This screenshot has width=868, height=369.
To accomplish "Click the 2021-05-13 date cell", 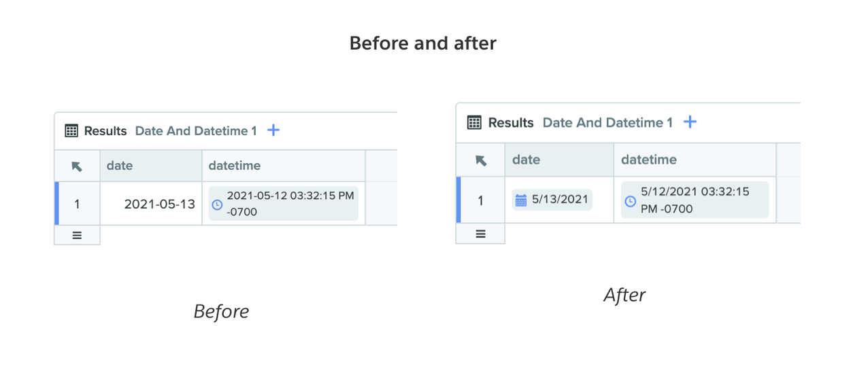I will click(x=151, y=203).
